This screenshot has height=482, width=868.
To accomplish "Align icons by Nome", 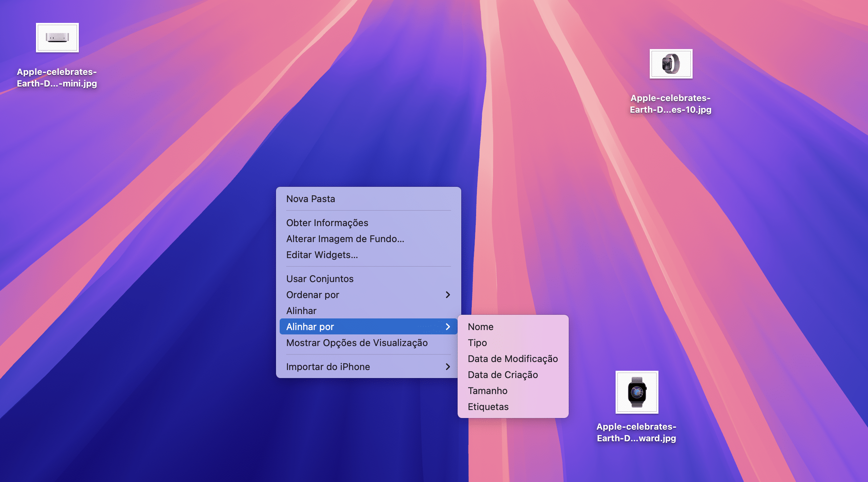I will click(513, 327).
